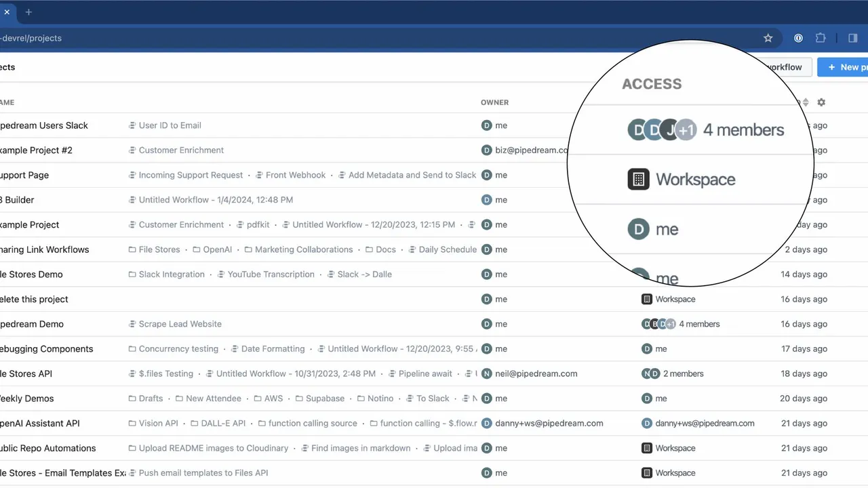This screenshot has height=488, width=868.
Task: Bookmark this page with the star icon
Action: click(x=768, y=38)
